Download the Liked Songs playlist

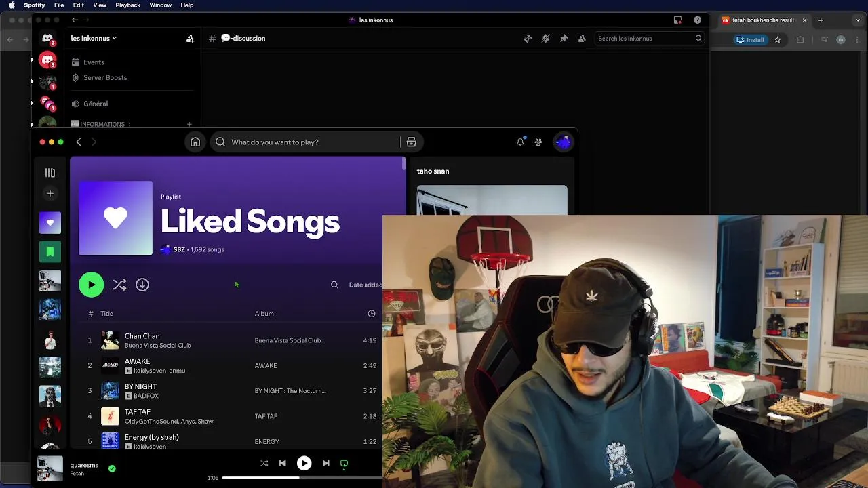142,285
